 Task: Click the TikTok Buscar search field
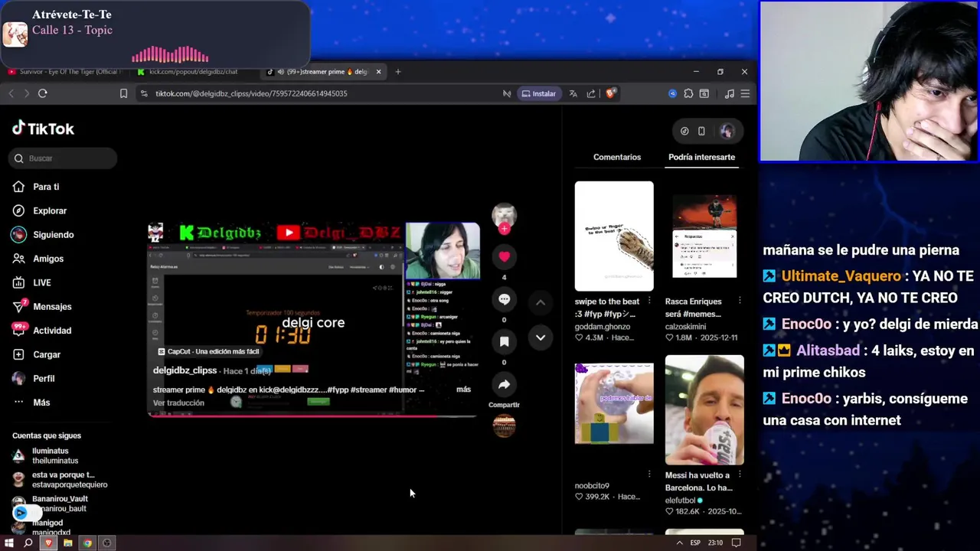pyautogui.click(x=64, y=158)
